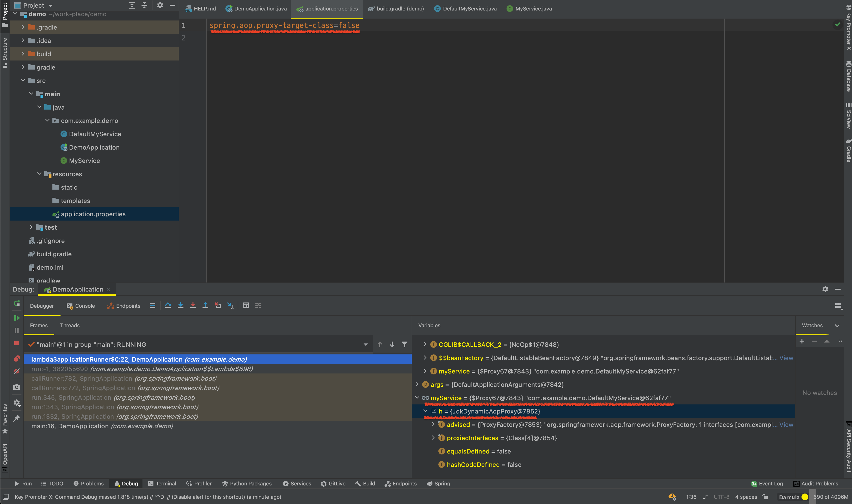Click the Force Step Into red arrow

(193, 306)
